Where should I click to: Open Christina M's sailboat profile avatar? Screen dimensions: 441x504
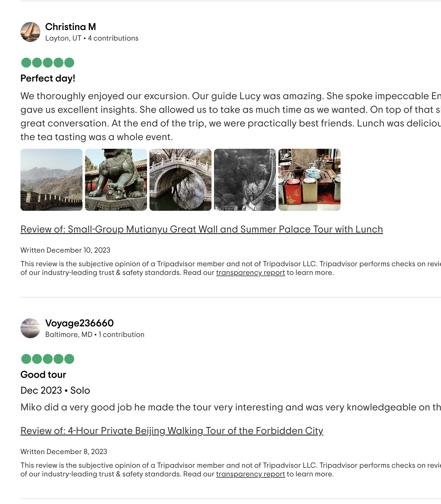tap(30, 32)
